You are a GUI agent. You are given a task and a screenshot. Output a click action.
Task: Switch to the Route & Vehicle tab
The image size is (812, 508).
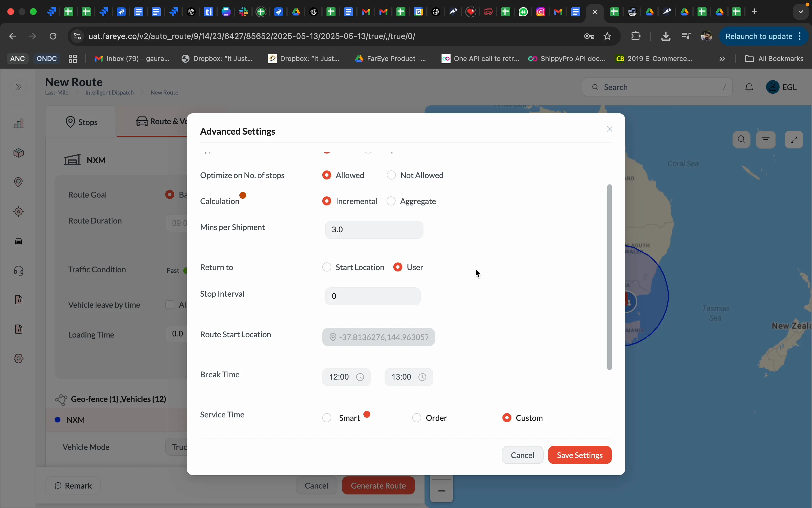coord(152,122)
